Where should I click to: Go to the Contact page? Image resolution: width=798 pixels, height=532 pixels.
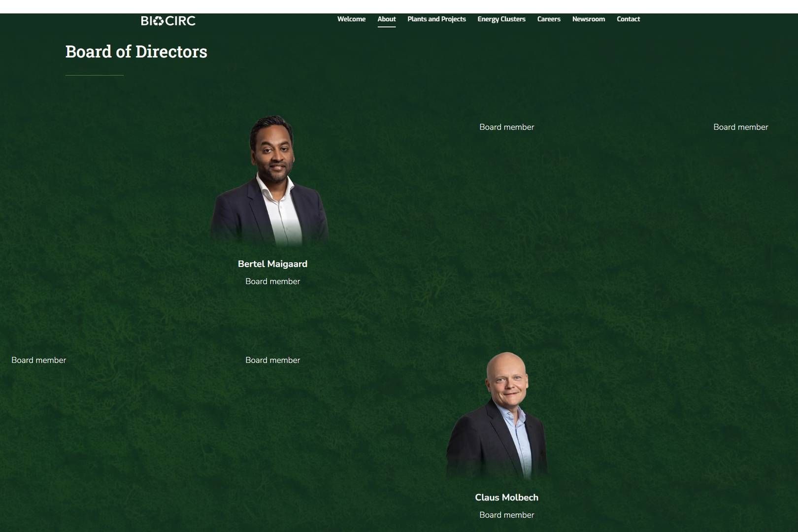(628, 19)
